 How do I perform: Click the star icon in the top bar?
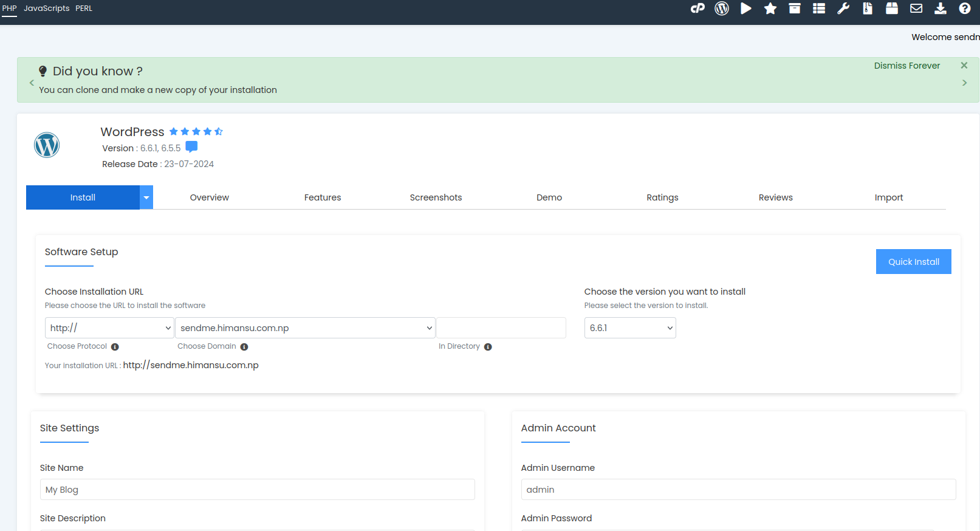click(770, 9)
